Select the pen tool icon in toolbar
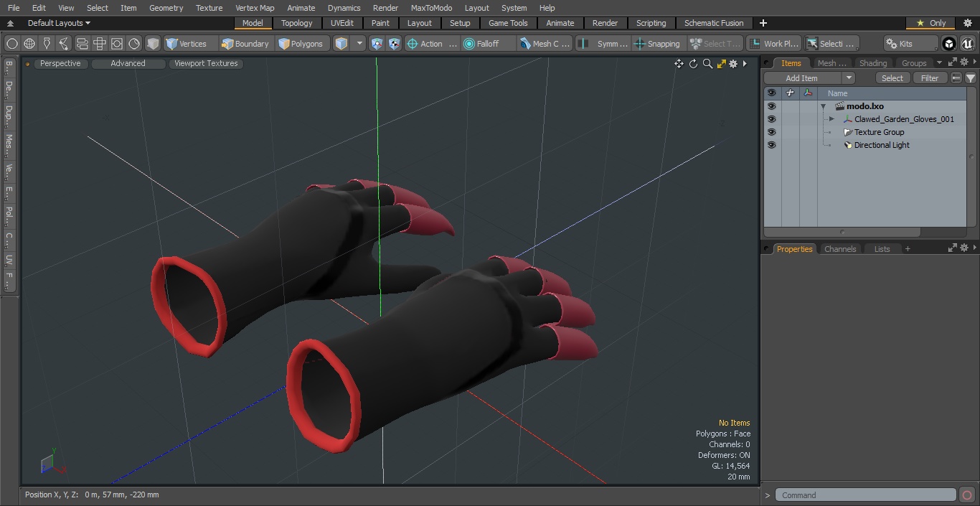The width and height of the screenshot is (980, 506). coord(47,44)
